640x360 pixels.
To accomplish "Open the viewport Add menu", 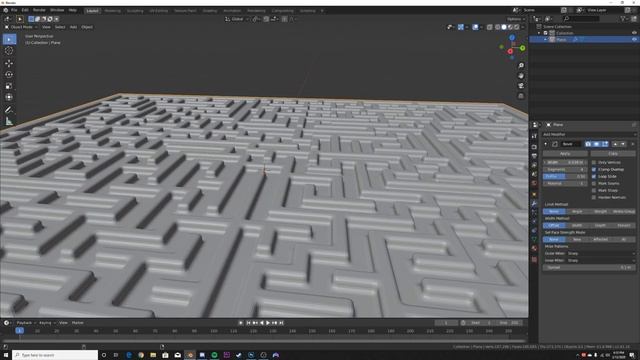I will tap(73, 27).
